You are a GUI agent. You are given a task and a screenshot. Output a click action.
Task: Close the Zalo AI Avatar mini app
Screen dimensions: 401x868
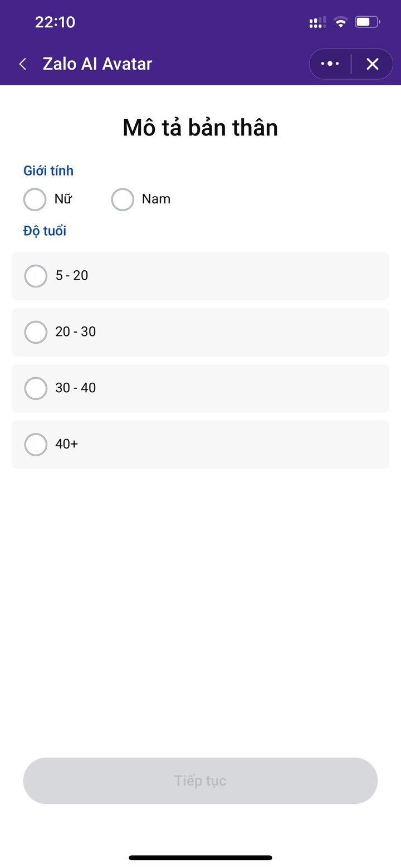coord(372,64)
